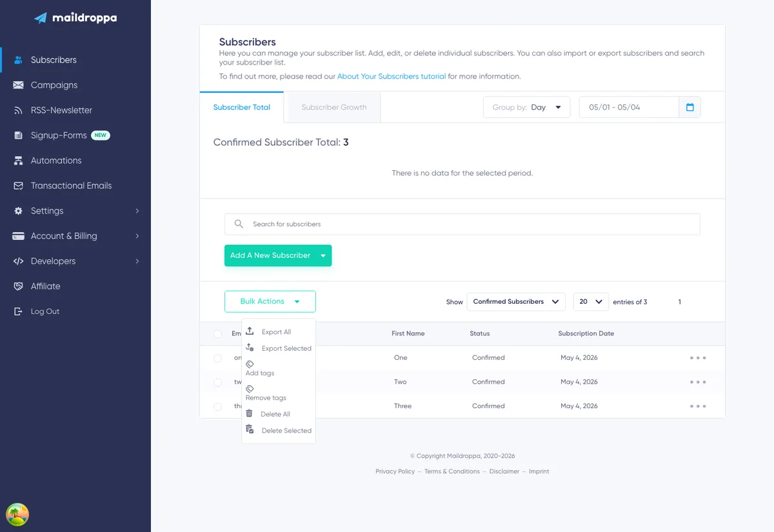Check the checkbox for subscriber Two row
Screen dimensions: 774x532
tap(218, 382)
